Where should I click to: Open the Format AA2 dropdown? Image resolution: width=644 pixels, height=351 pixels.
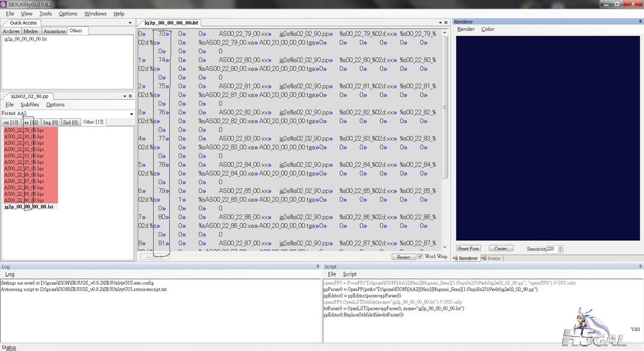coord(131,113)
